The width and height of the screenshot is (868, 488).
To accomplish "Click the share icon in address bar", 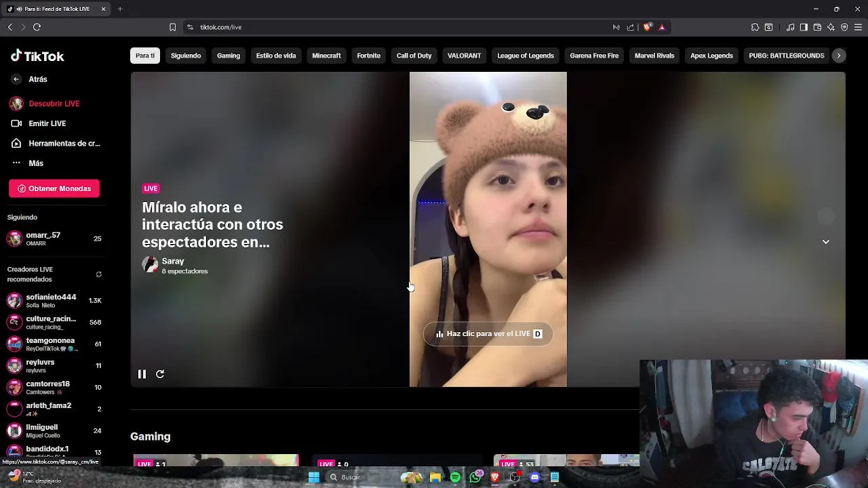I will click(631, 27).
